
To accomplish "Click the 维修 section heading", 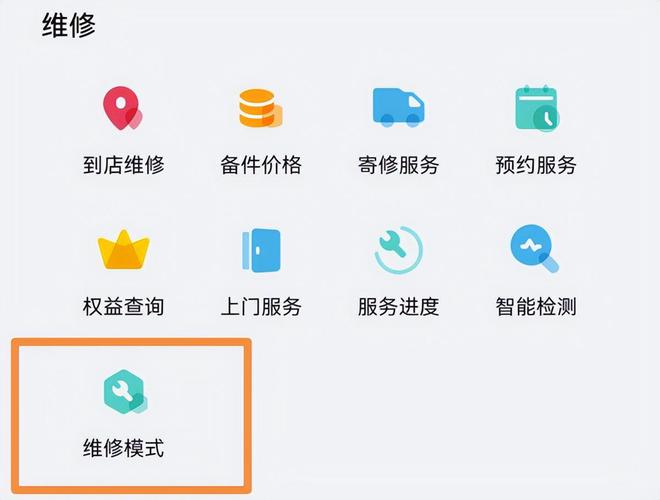I will point(69,26).
